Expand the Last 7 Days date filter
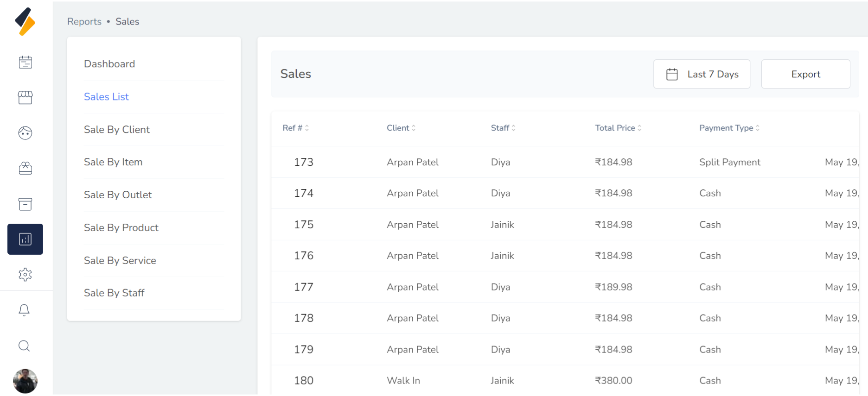The image size is (868, 396). (x=702, y=74)
